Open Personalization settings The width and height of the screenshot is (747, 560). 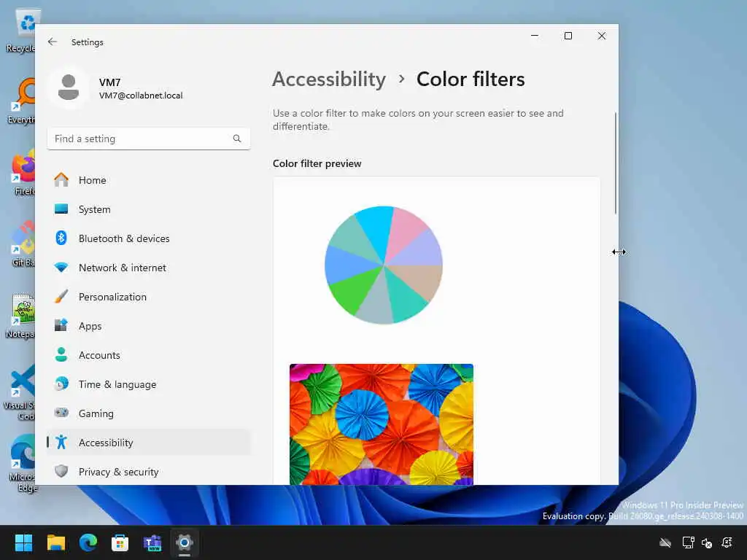pyautogui.click(x=149, y=297)
